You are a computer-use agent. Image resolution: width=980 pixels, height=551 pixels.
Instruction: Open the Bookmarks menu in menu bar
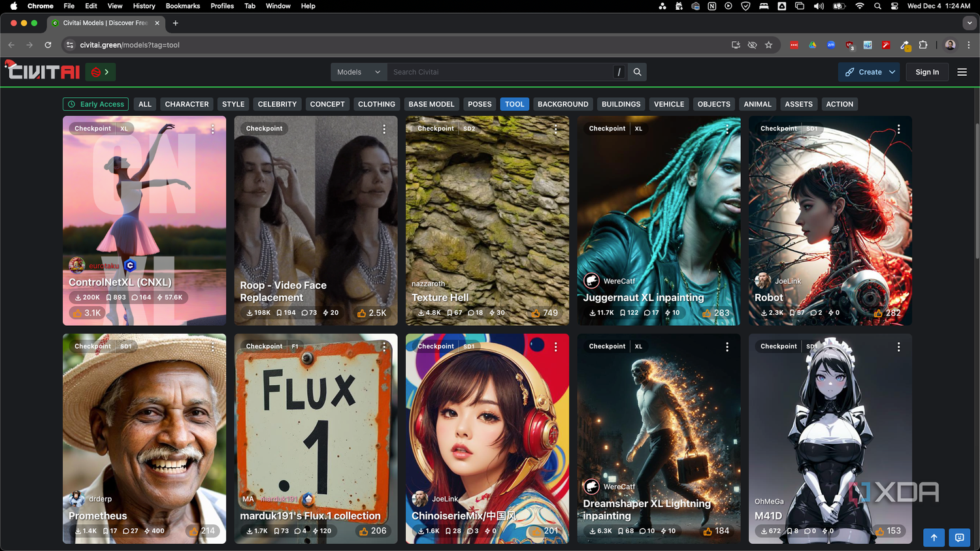(183, 6)
